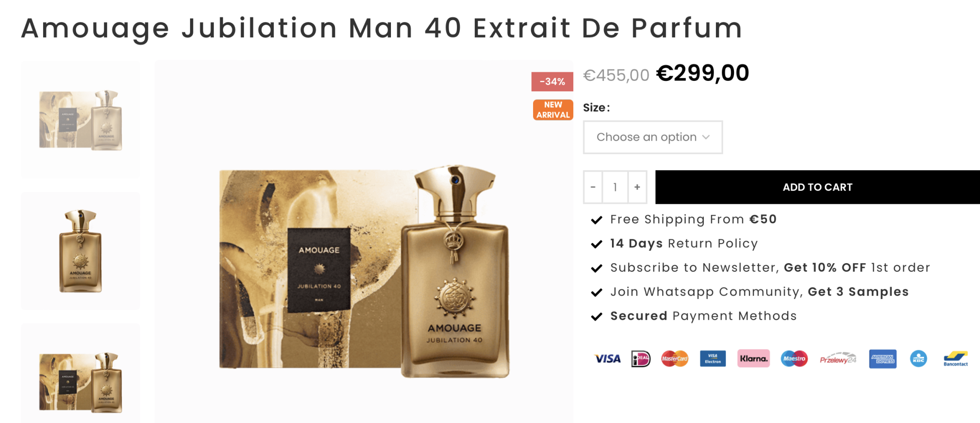Decrease quantity with the minus button
Image resolution: width=980 pixels, height=423 pixels.
(593, 187)
